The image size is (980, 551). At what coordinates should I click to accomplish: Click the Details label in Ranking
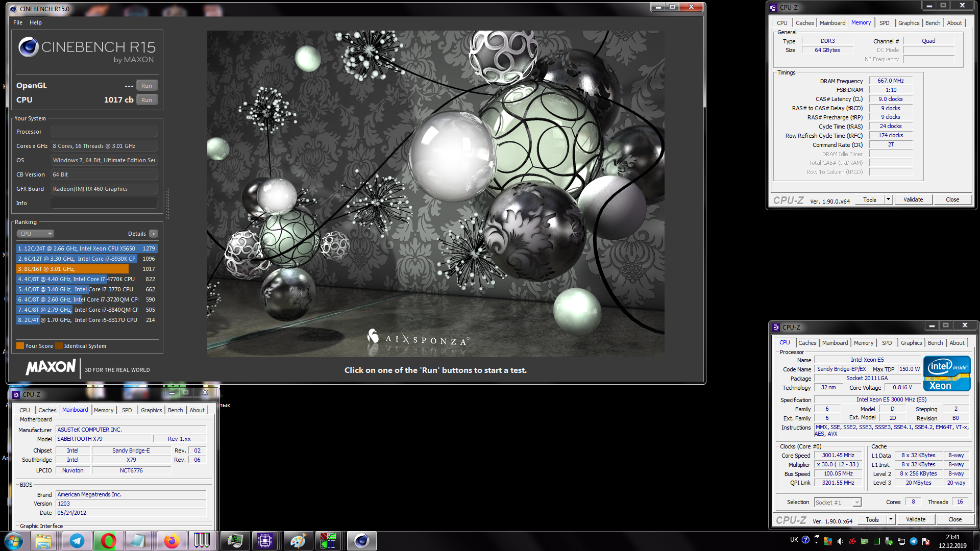pyautogui.click(x=137, y=234)
